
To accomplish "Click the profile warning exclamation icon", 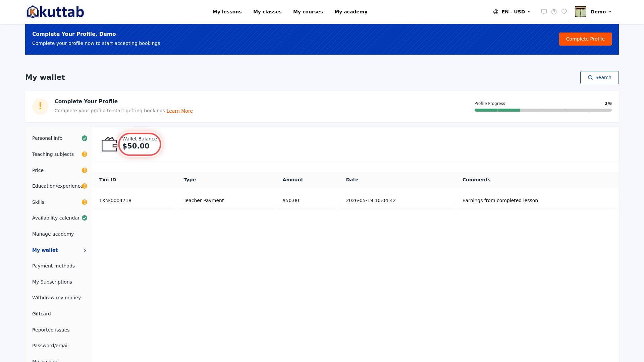I will (x=40, y=106).
